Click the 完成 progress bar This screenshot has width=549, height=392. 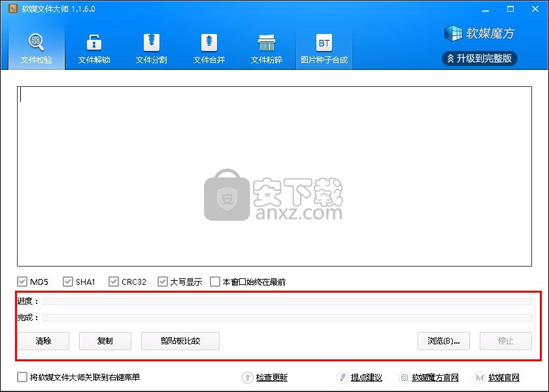pyautogui.click(x=288, y=318)
